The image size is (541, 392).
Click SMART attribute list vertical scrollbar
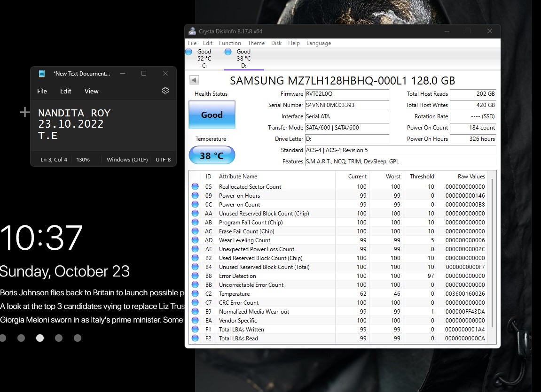pyautogui.click(x=492, y=253)
